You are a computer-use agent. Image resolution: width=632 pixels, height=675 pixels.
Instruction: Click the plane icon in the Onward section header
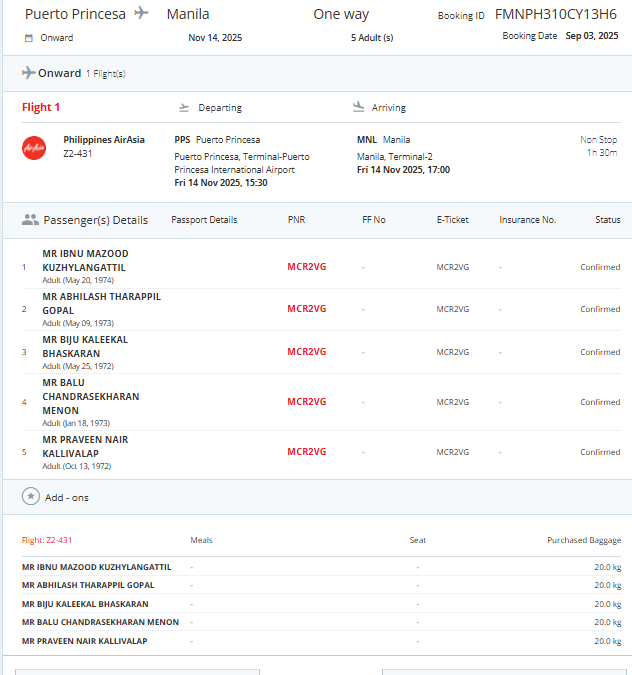(x=28, y=72)
